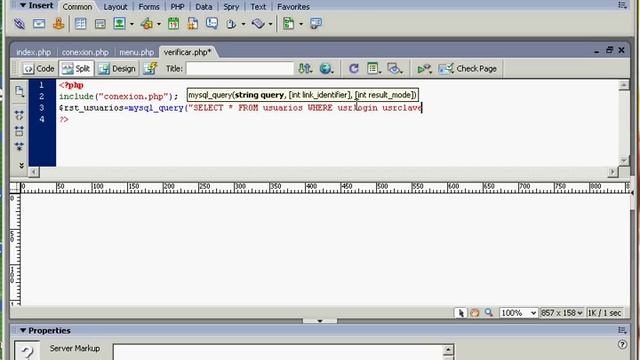The width and height of the screenshot is (640, 360).
Task: Select the Hand tool in status bar
Action: click(x=475, y=313)
